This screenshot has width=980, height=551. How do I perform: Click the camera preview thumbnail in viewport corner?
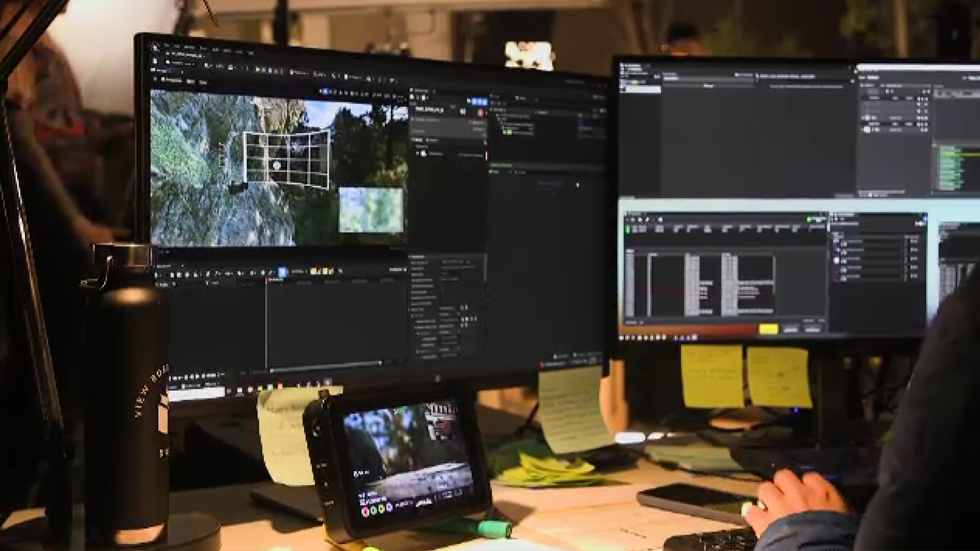click(x=371, y=210)
